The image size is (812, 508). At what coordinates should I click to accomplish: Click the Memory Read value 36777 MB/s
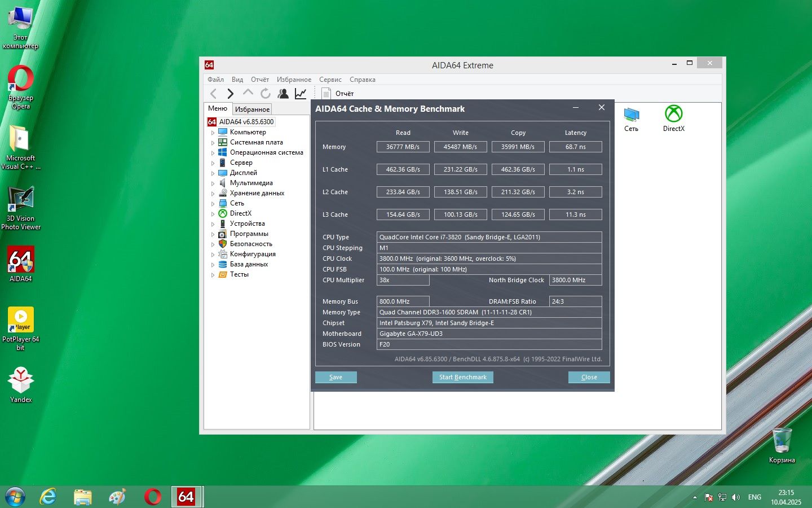tap(403, 147)
